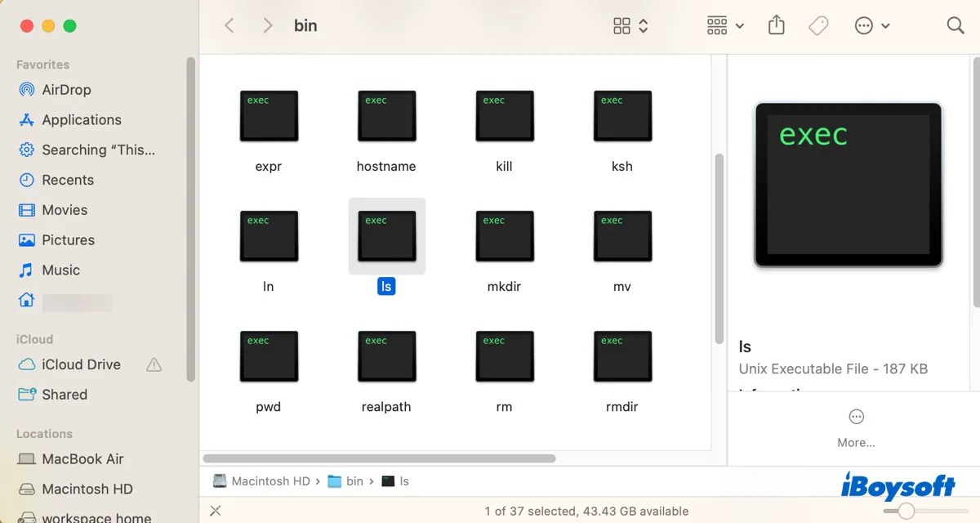980x523 pixels.
Task: Click the Tags icon in the toolbar
Action: click(x=817, y=25)
